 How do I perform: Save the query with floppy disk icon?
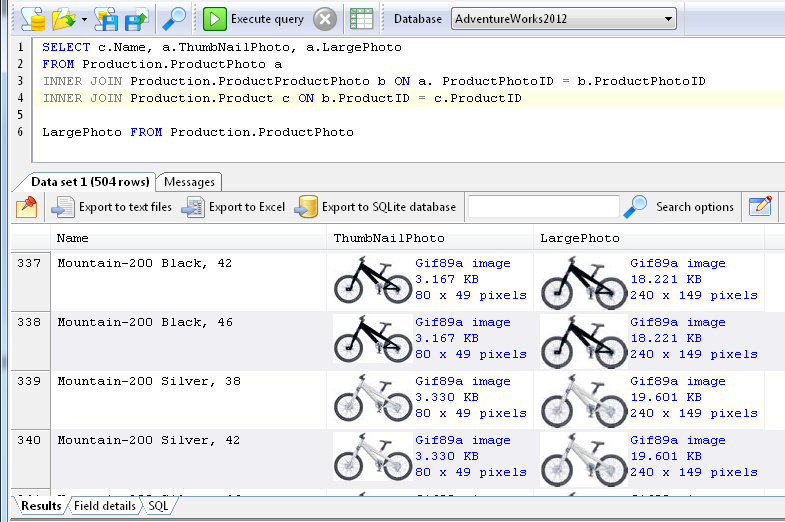[x=107, y=18]
